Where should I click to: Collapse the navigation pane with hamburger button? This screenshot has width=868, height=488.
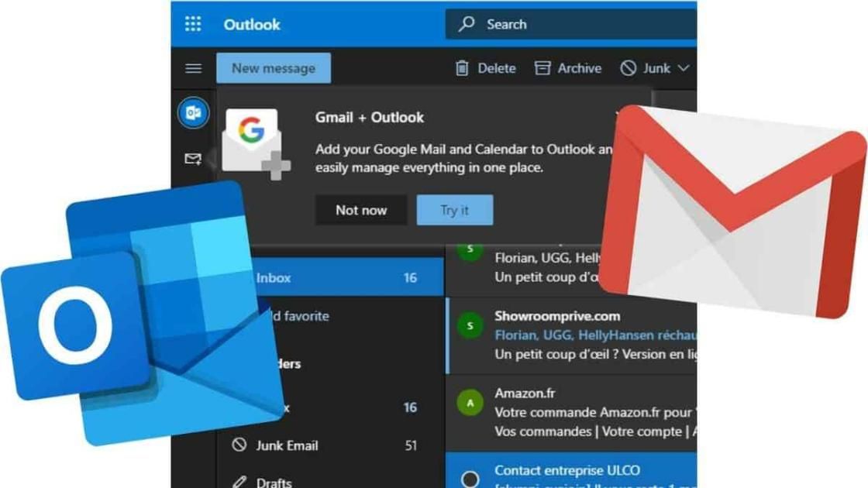193,68
